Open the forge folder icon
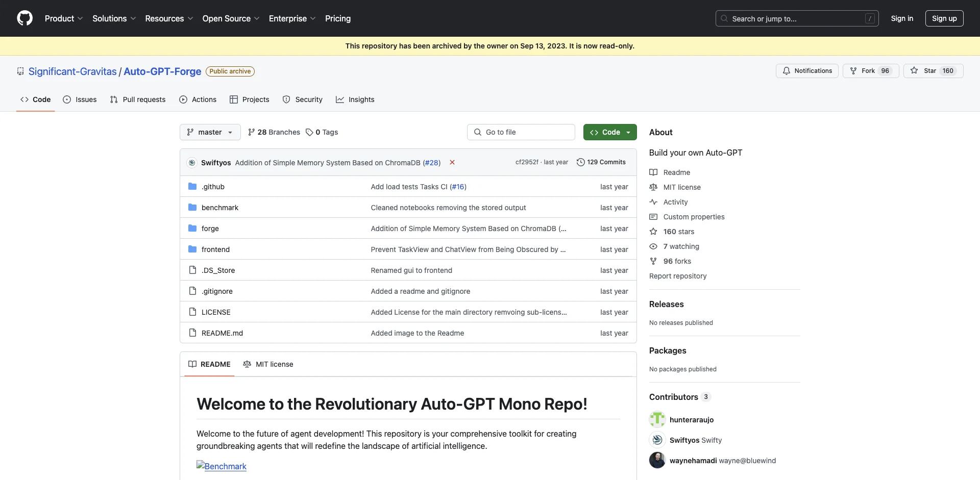The image size is (980, 480). coord(192,229)
